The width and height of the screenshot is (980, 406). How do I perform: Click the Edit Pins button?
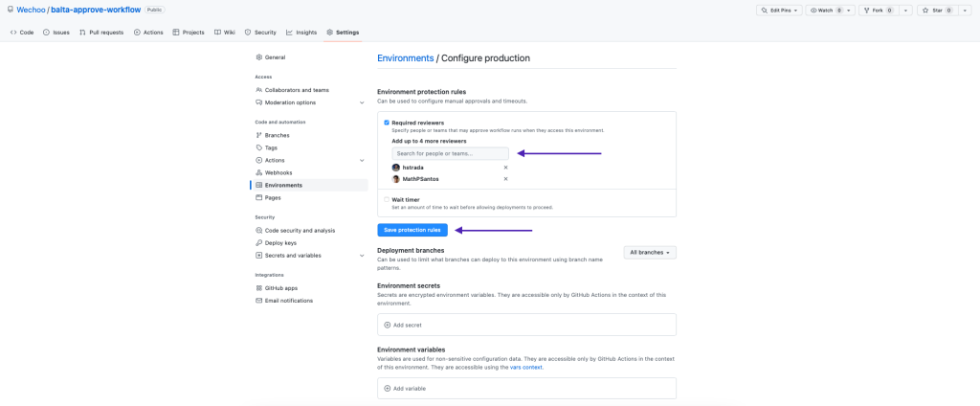[778, 11]
